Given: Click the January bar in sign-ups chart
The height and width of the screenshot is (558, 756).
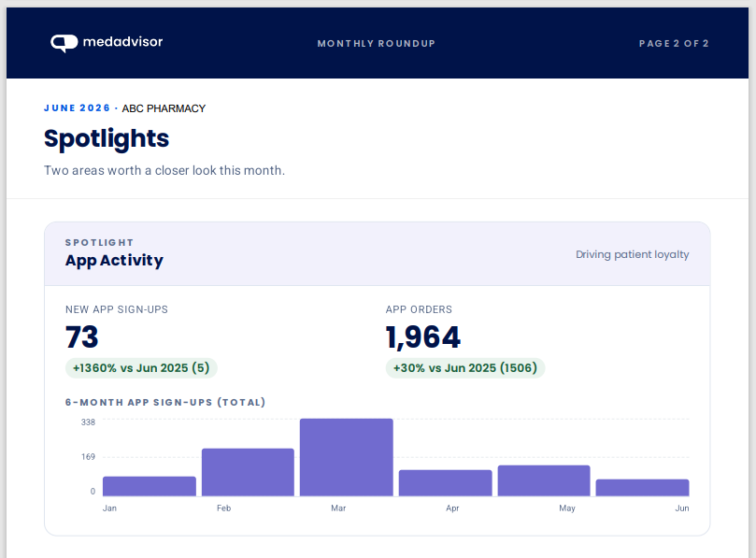Looking at the screenshot, I should coord(150,486).
